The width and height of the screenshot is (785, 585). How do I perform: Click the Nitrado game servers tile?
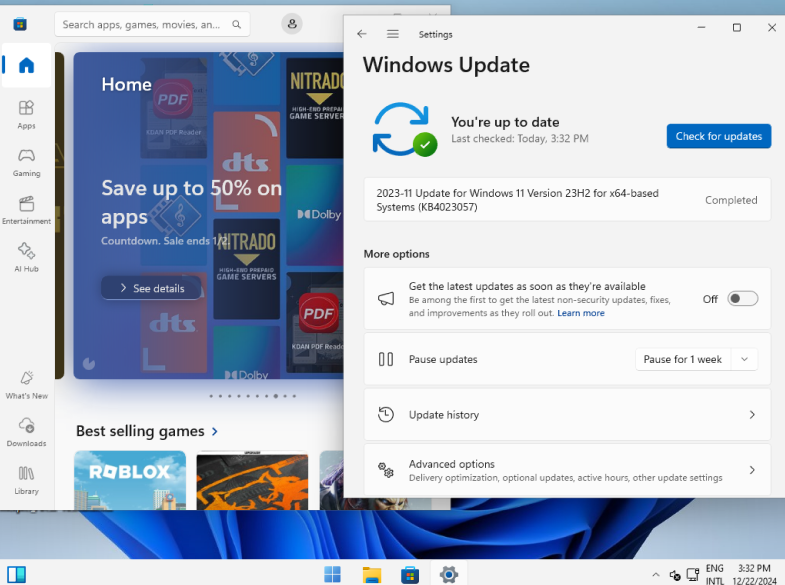point(246,269)
